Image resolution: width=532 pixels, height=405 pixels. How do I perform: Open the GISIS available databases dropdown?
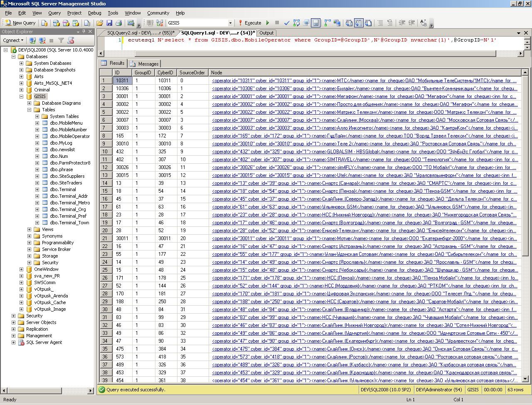[230, 23]
